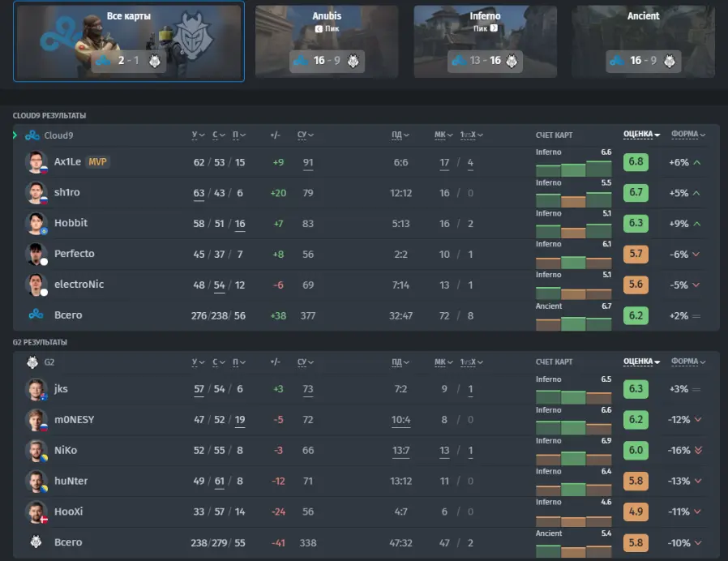Viewport: 728px width, 561px height.
Task: Open Hobbit player profile link
Action: pyautogui.click(x=71, y=223)
